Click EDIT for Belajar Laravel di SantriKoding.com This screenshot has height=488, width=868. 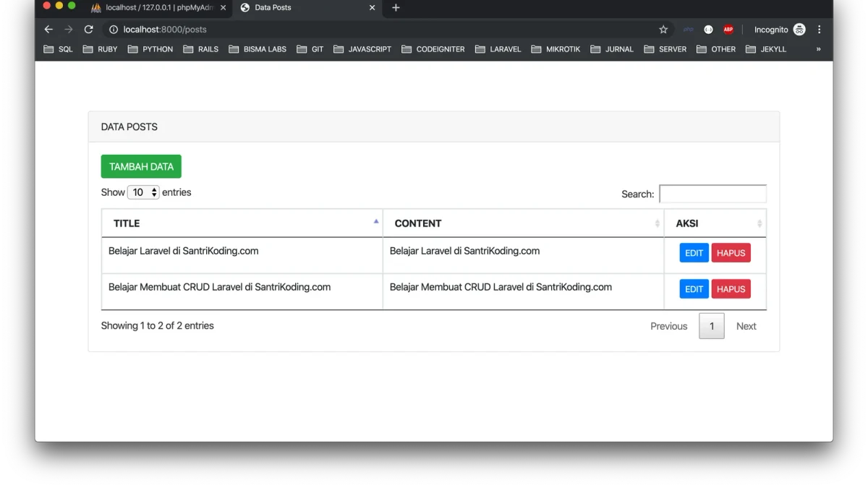point(694,253)
